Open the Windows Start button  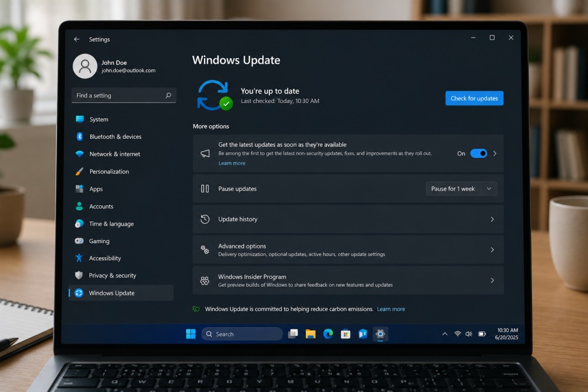coord(191,334)
